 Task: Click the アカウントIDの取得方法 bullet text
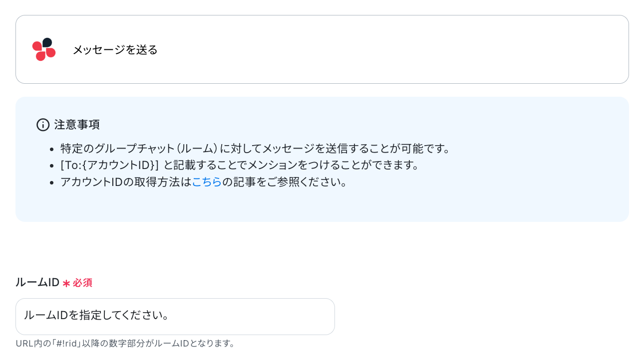(x=204, y=182)
